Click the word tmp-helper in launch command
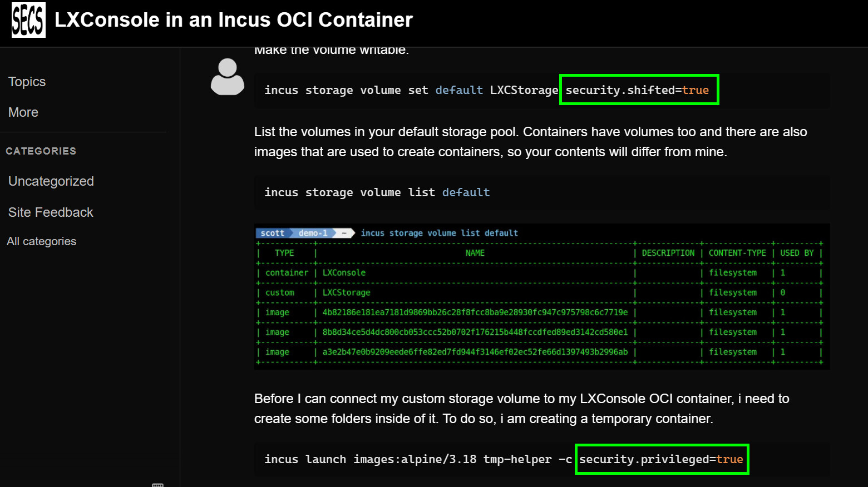The image size is (868, 487). pyautogui.click(x=517, y=459)
